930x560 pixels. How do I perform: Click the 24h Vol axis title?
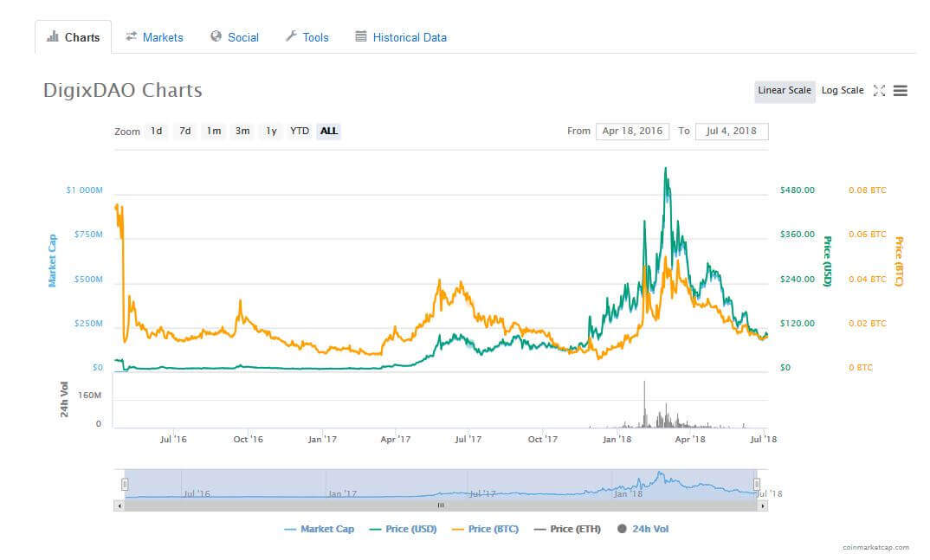[64, 399]
